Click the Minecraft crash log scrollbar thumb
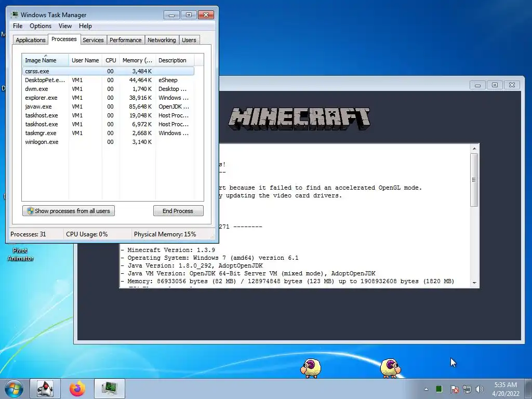The height and width of the screenshot is (399, 532). pos(474,180)
